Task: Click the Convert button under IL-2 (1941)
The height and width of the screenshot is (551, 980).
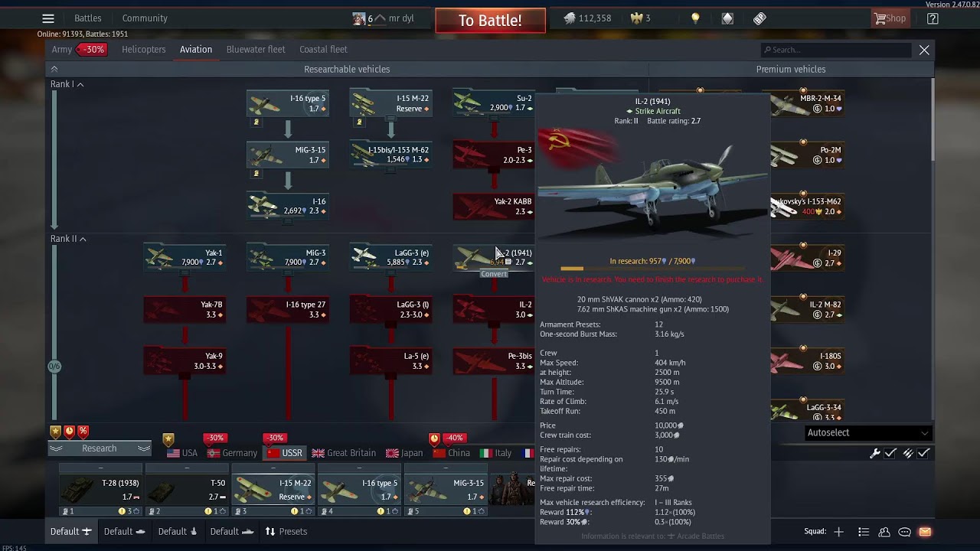Action: coord(494,274)
